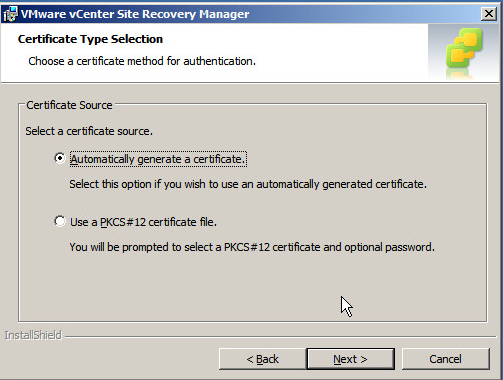Image resolution: width=503 pixels, height=380 pixels.
Task: Click the automatically generated certificate description text
Action: click(x=248, y=184)
